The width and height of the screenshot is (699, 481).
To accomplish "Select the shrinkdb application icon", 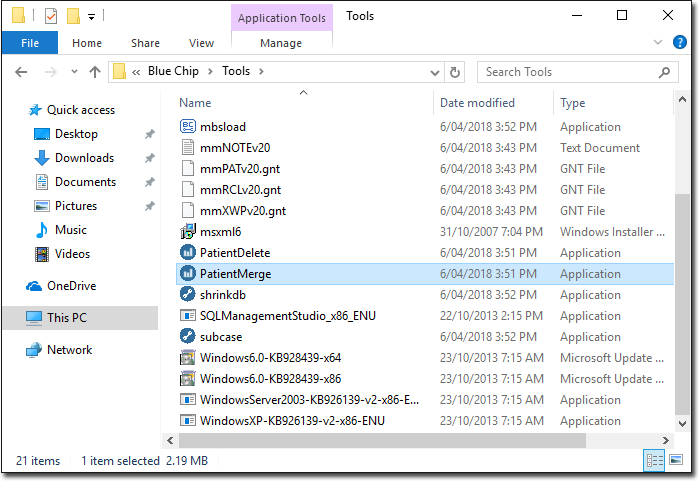I will click(x=188, y=295).
